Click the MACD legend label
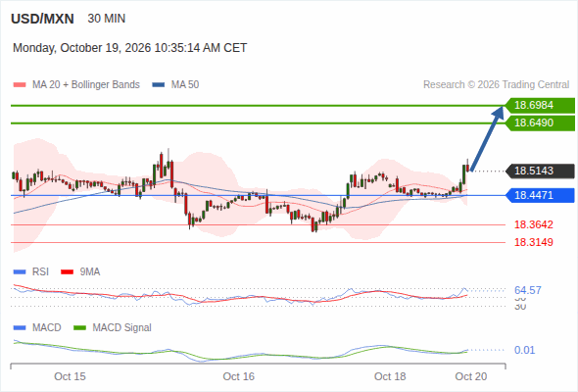The image size is (578, 392). pyautogui.click(x=46, y=328)
